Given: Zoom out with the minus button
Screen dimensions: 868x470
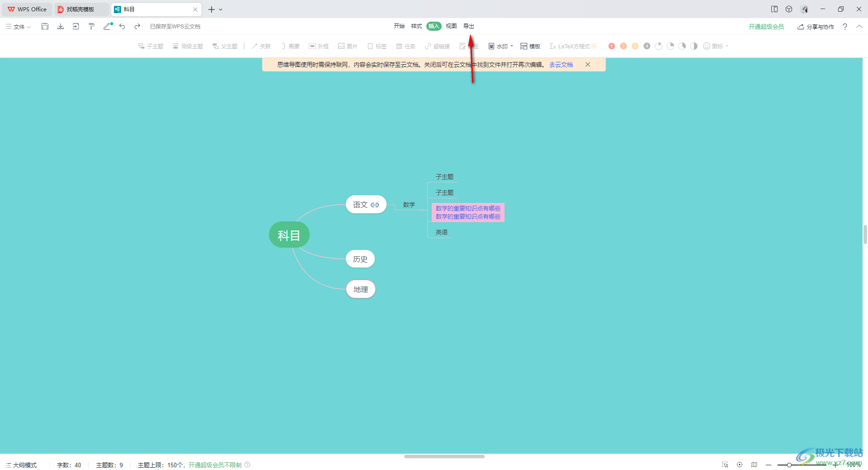Looking at the screenshot, I should coord(769,465).
